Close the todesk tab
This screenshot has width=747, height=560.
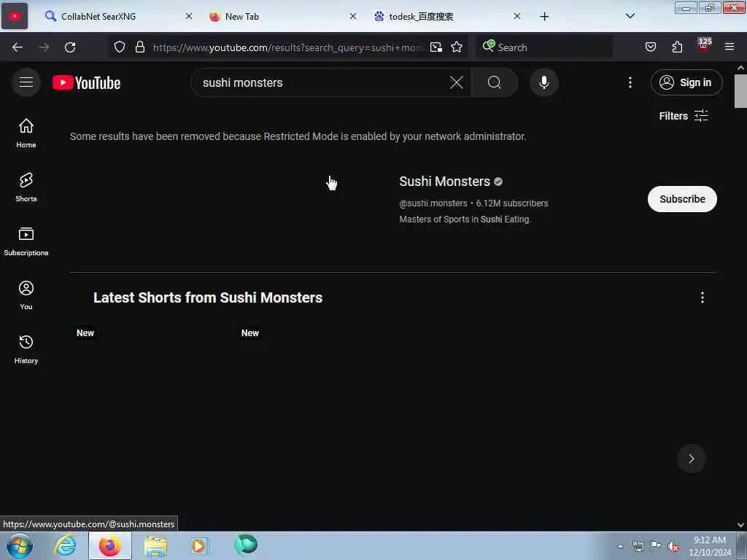[517, 16]
